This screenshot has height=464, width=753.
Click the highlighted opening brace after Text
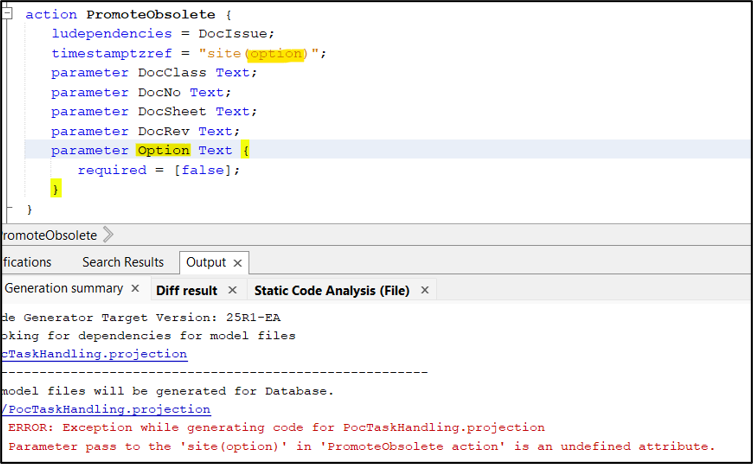[245, 150]
